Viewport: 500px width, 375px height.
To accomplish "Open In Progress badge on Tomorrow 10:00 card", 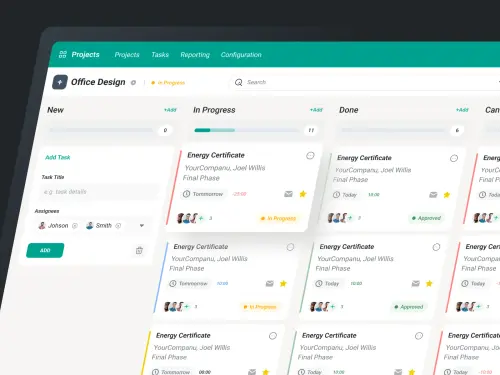I will (260, 307).
